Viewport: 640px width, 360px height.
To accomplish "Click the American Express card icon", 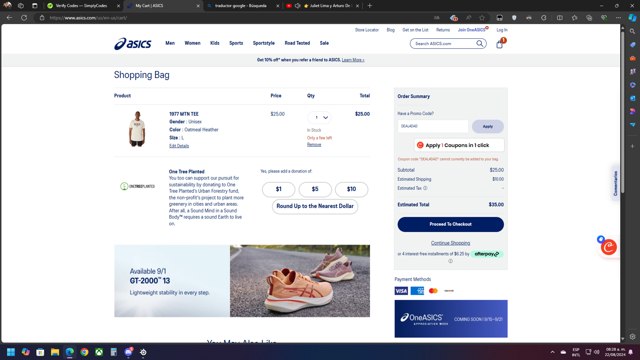I will click(417, 291).
